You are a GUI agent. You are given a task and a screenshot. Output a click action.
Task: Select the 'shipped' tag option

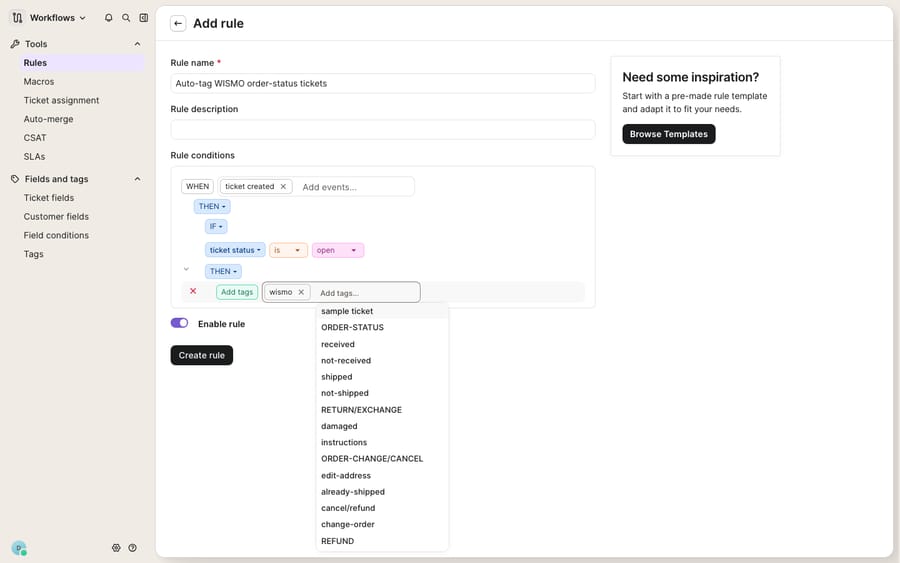382,377
